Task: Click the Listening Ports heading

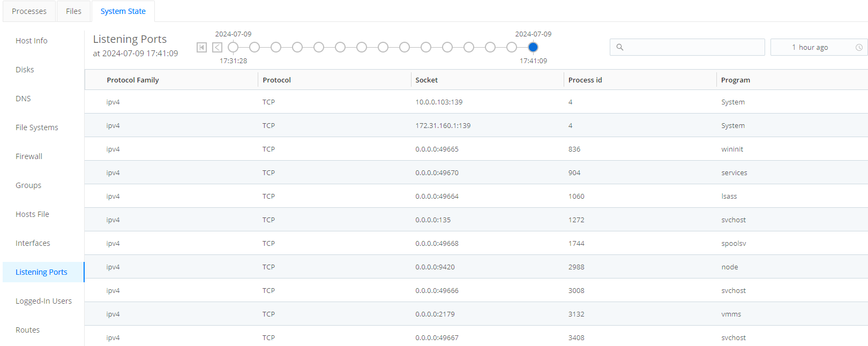Action: (x=130, y=39)
